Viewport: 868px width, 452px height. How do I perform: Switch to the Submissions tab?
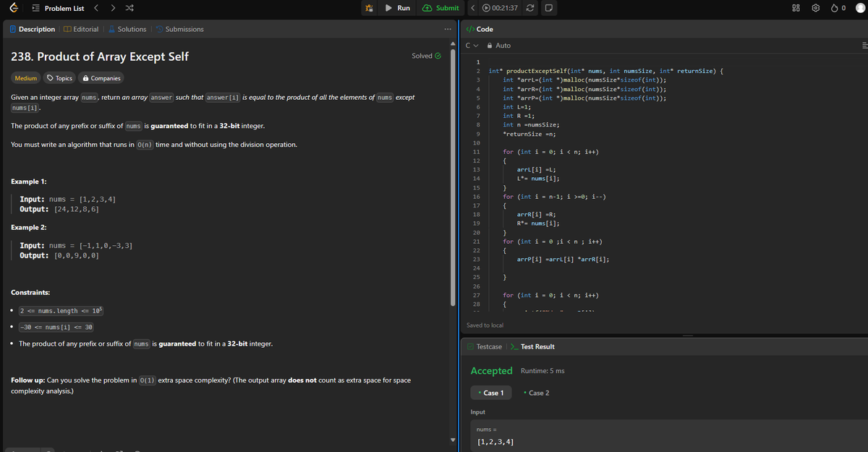(180, 29)
